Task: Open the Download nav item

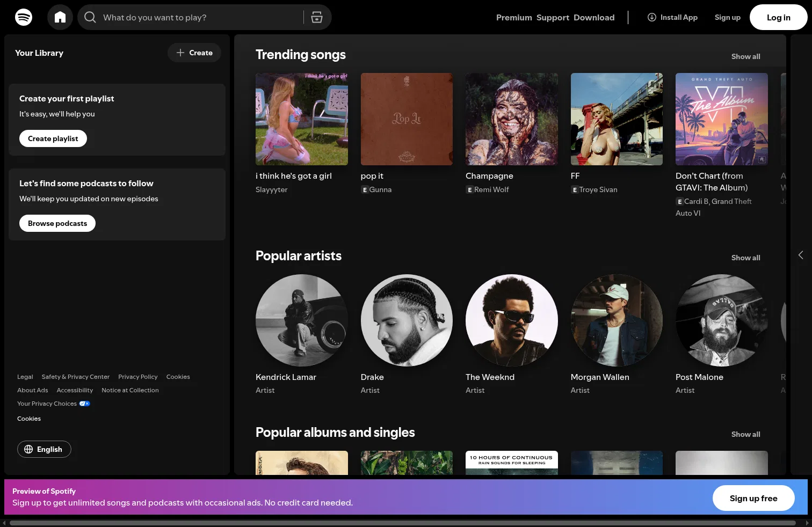Action: [594, 17]
